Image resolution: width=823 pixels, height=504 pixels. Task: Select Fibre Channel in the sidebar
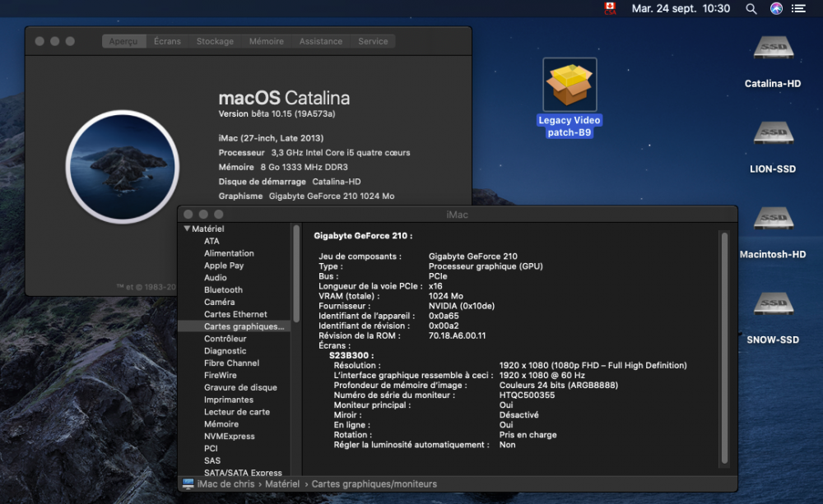(231, 363)
